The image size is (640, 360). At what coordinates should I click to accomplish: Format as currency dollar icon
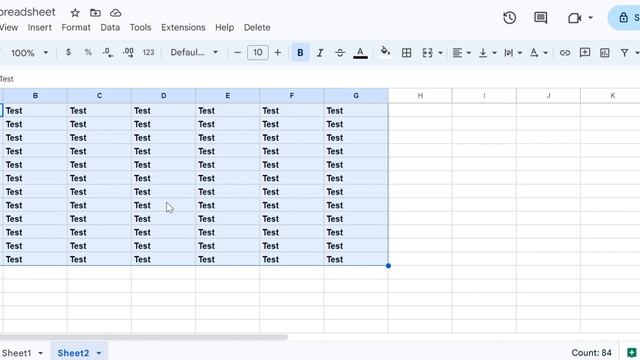point(68,52)
